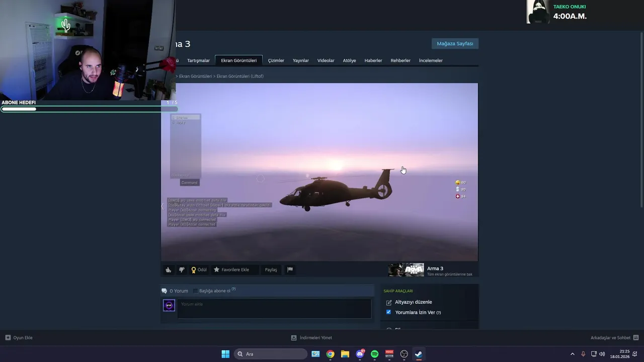Open the Videolar tab
Screen dimensions: 644x362
(326, 60)
